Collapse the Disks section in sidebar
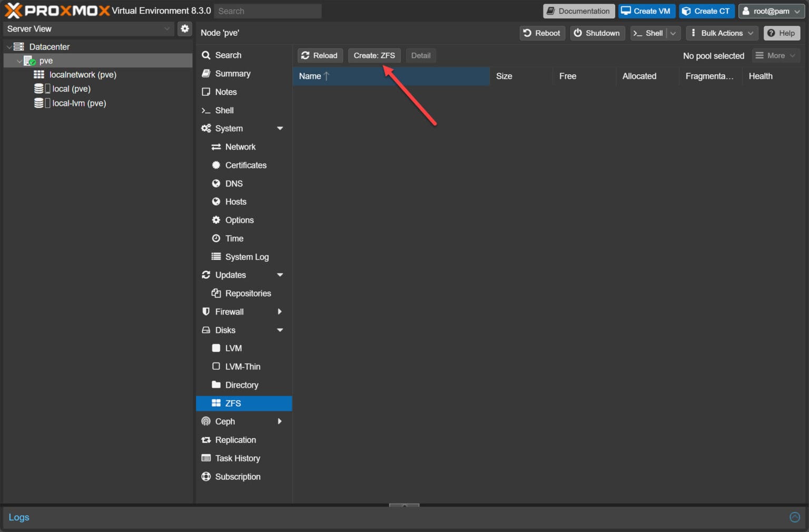 [280, 330]
